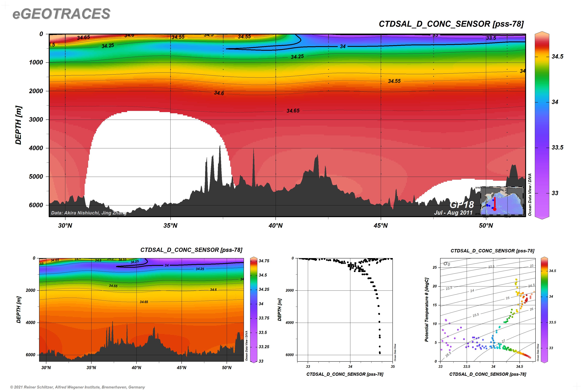Click the 40°N label on main section axis
Screen dimensions: 582x392
point(276,226)
